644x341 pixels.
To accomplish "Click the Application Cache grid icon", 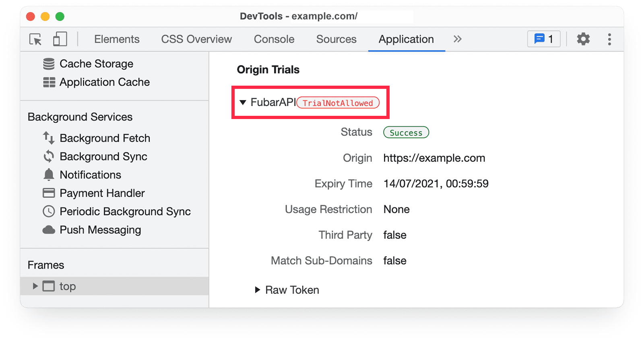I will pos(49,82).
